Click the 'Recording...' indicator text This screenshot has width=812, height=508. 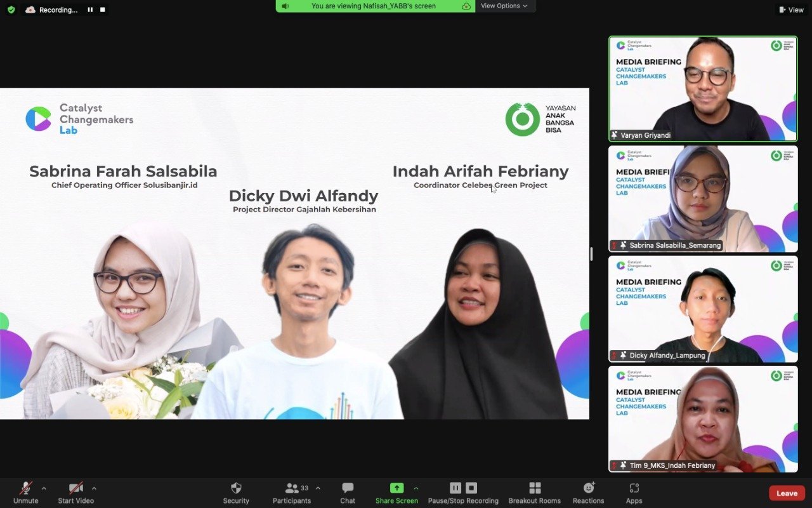click(58, 10)
